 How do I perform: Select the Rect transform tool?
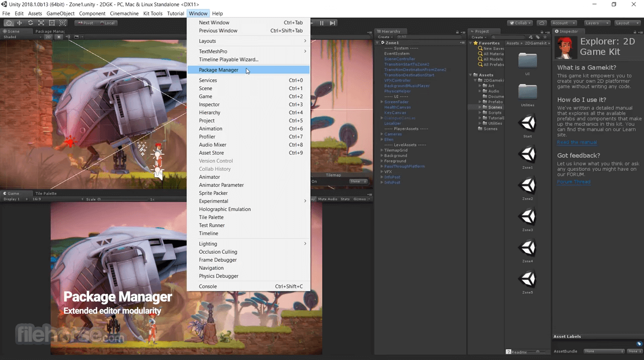52,23
